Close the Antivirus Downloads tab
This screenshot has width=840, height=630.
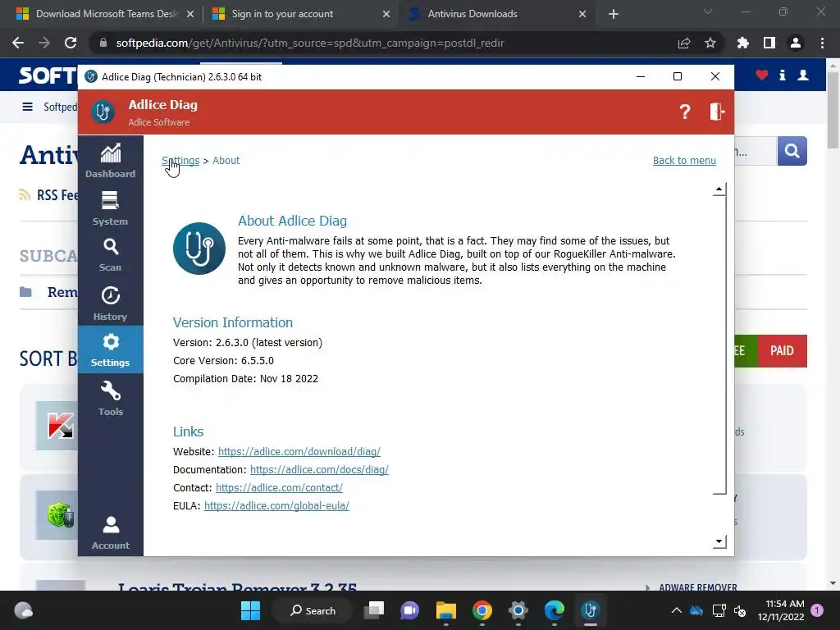point(582,14)
